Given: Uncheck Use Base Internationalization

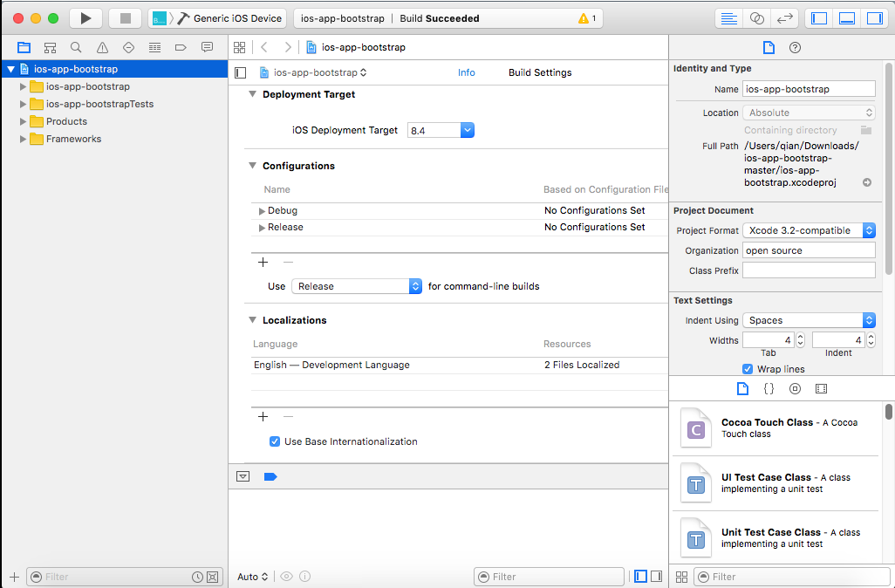Looking at the screenshot, I should (x=275, y=441).
